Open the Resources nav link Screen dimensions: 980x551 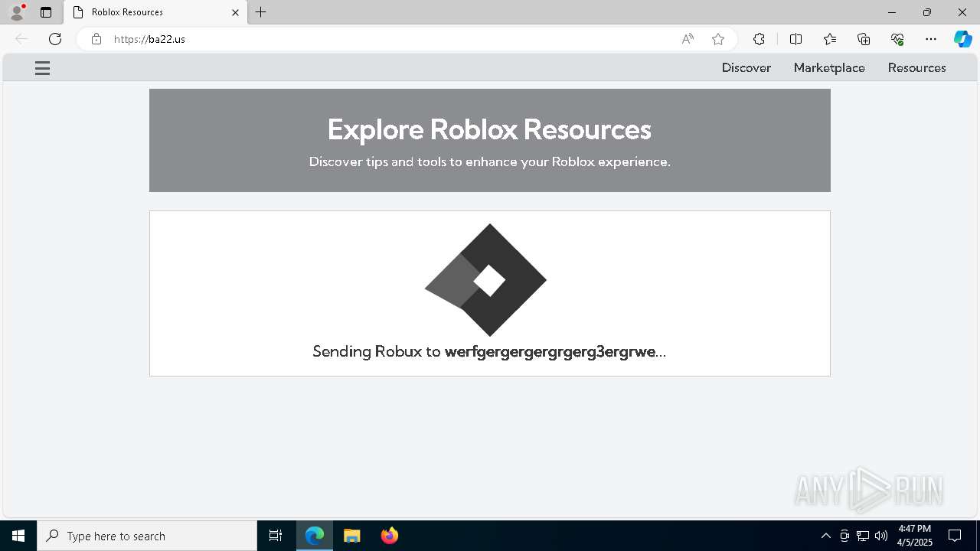coord(916,68)
